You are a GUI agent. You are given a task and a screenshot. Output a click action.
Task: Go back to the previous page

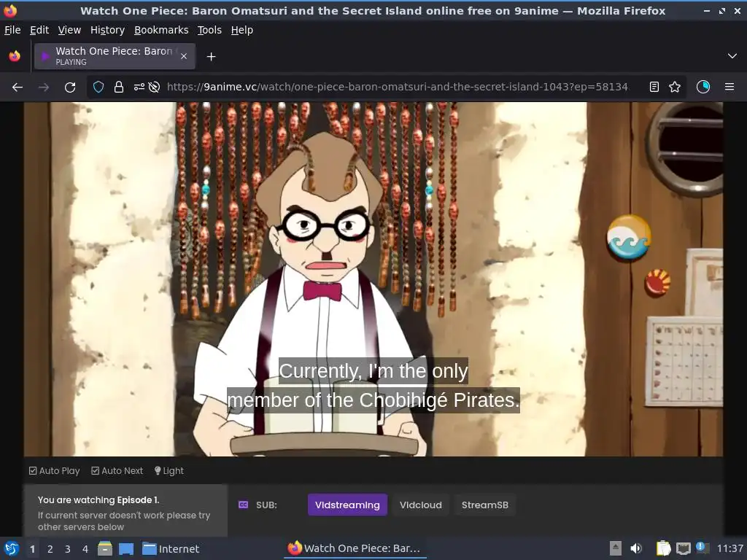(x=18, y=87)
